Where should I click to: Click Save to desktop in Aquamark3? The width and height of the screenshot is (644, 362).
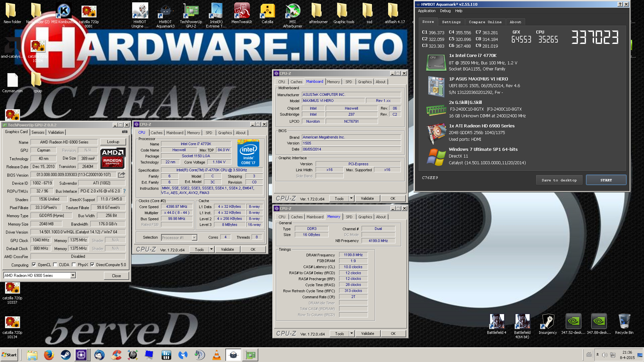(x=559, y=180)
